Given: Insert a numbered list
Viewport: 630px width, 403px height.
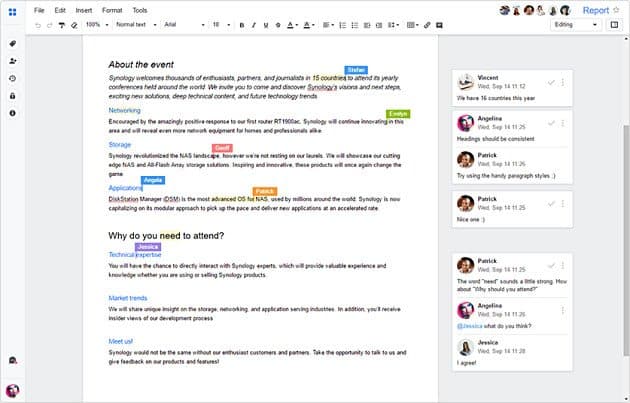Looking at the screenshot, I should (343, 25).
